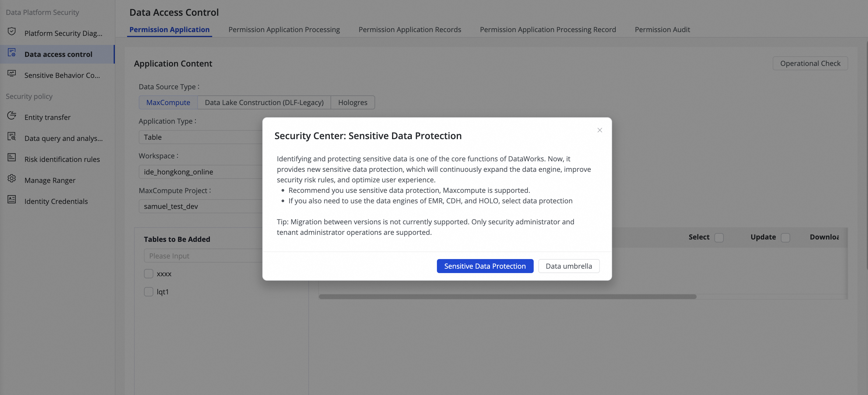This screenshot has width=868, height=395.
Task: Click the Identity Credentials icon
Action: pyautogui.click(x=12, y=200)
